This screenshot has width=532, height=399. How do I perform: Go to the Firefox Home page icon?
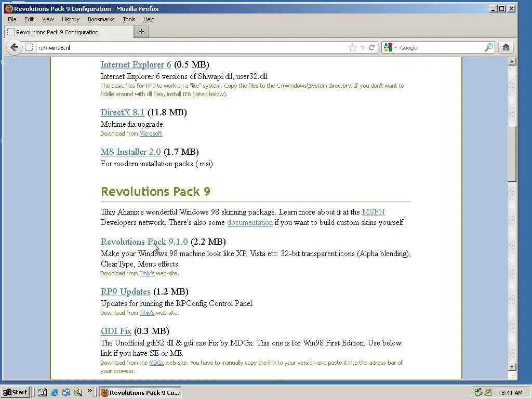(506, 47)
